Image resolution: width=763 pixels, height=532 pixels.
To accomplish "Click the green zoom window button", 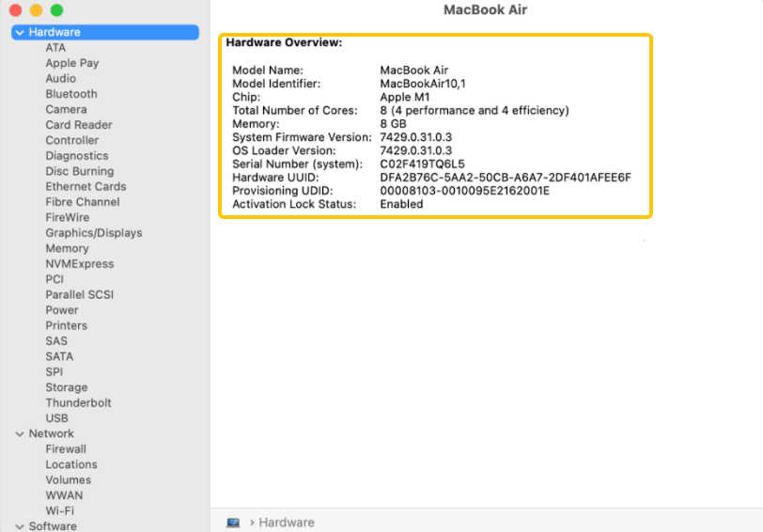I will click(x=56, y=10).
